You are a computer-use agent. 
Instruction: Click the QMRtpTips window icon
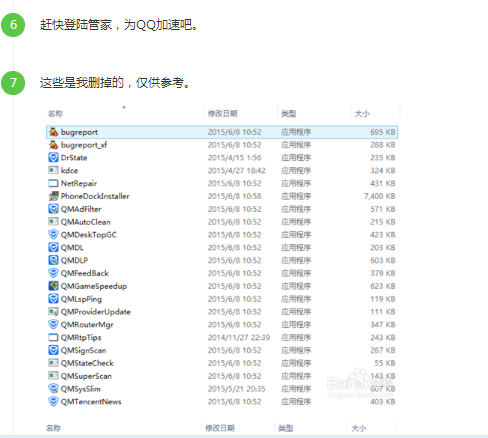point(53,337)
